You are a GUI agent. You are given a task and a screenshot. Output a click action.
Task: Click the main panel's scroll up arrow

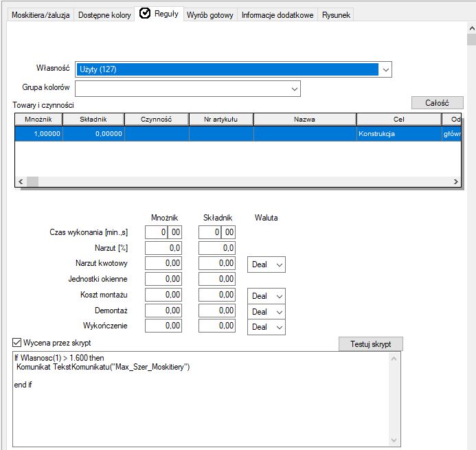[472, 29]
